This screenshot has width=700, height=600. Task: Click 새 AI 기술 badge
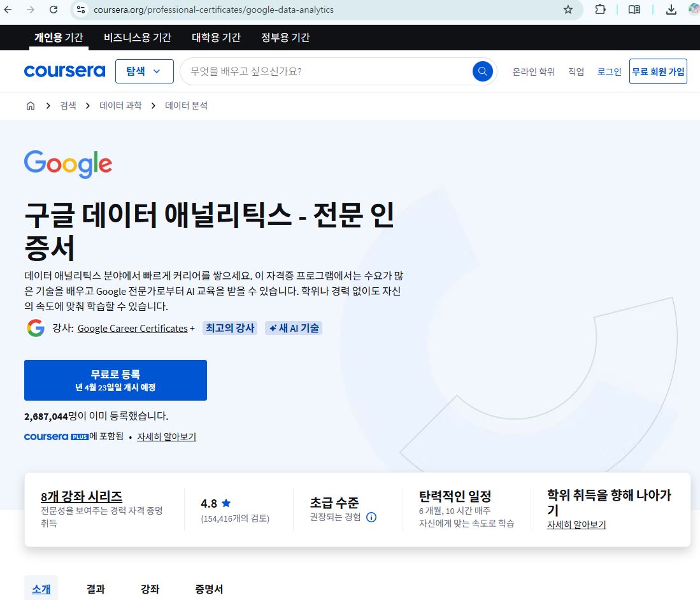tap(294, 328)
